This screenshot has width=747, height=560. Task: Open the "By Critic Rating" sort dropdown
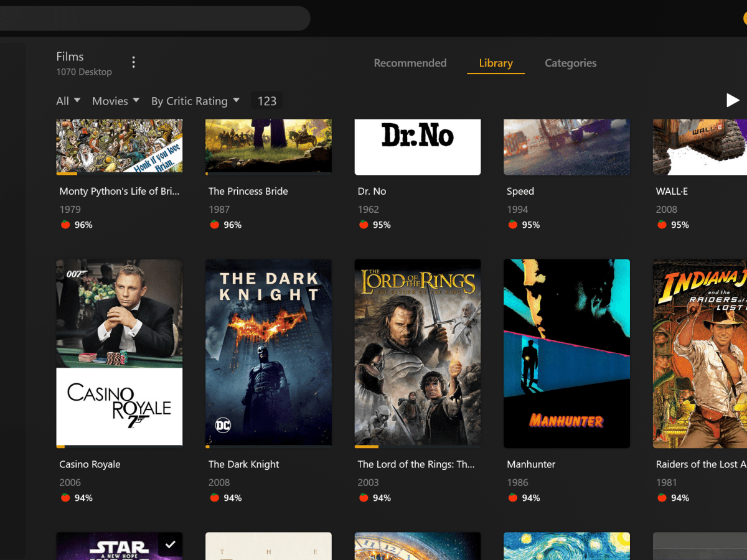click(x=195, y=100)
